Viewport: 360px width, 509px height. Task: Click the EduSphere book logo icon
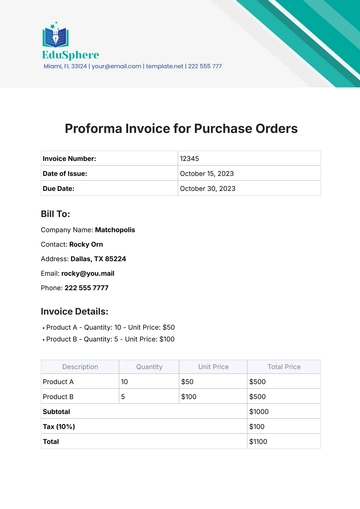click(x=55, y=35)
